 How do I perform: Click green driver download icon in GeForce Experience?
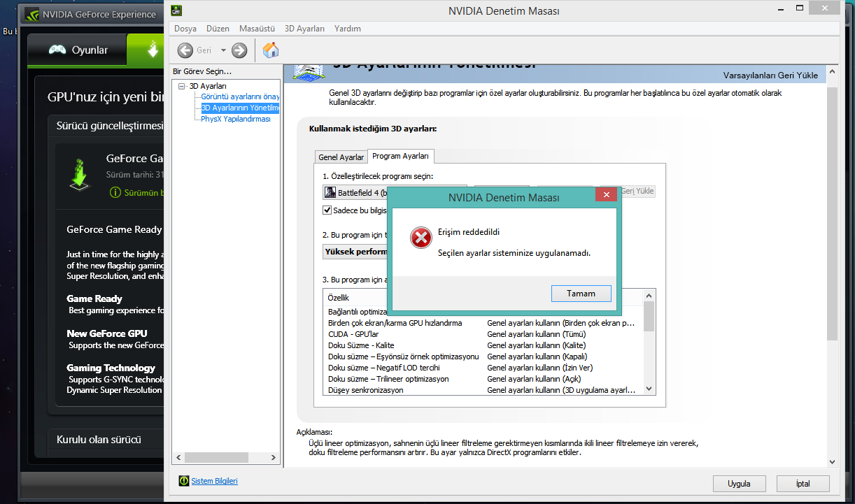click(80, 173)
